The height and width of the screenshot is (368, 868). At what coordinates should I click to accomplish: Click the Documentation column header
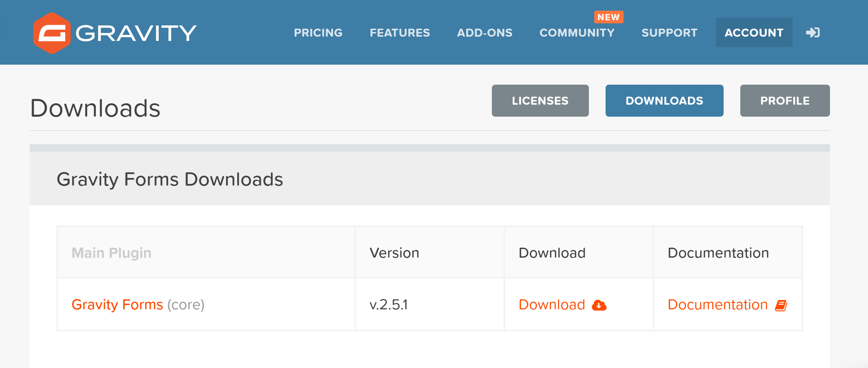click(718, 253)
